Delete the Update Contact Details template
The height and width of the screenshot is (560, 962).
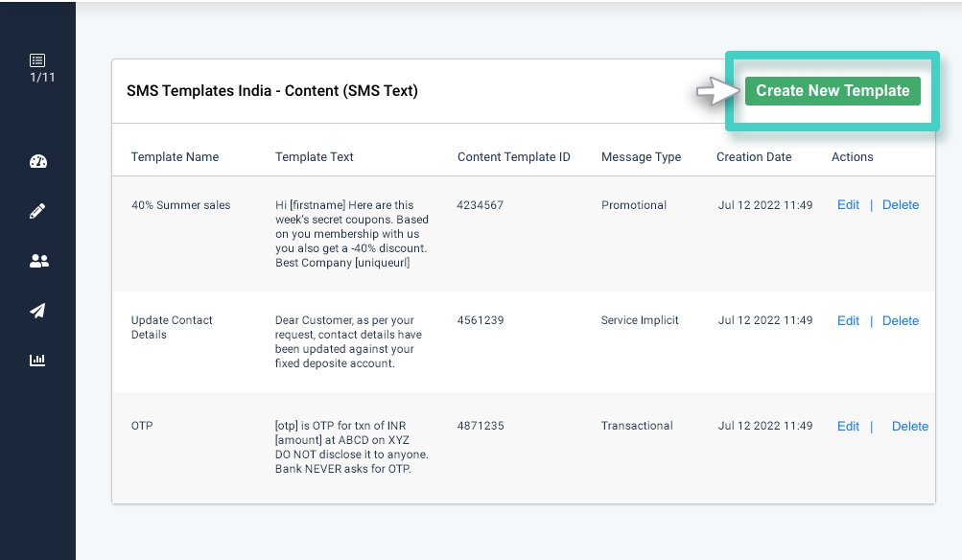point(900,320)
